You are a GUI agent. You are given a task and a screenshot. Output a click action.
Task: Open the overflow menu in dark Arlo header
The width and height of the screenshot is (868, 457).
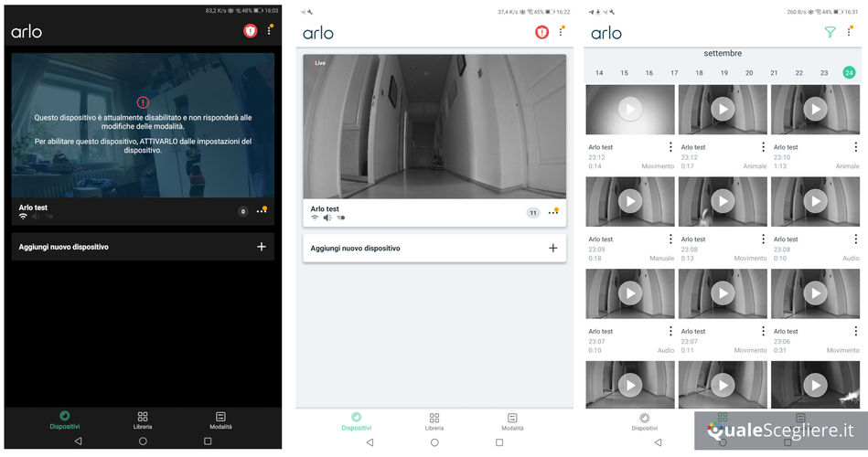point(270,30)
